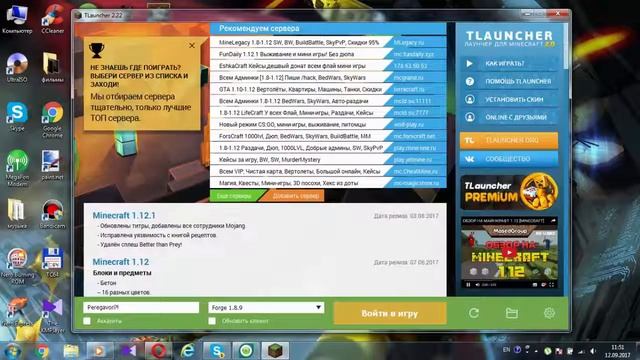Select the GTA 1.10-1.12 server row
This screenshot has height=360, width=640.
pos(328,89)
